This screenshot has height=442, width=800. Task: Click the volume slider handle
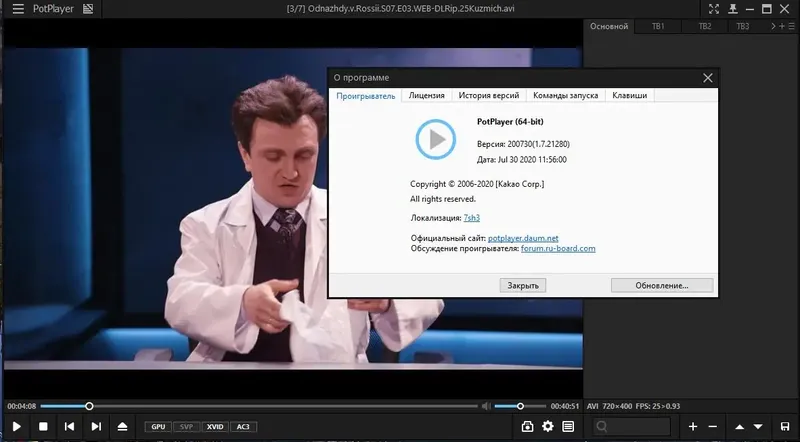pyautogui.click(x=520, y=406)
